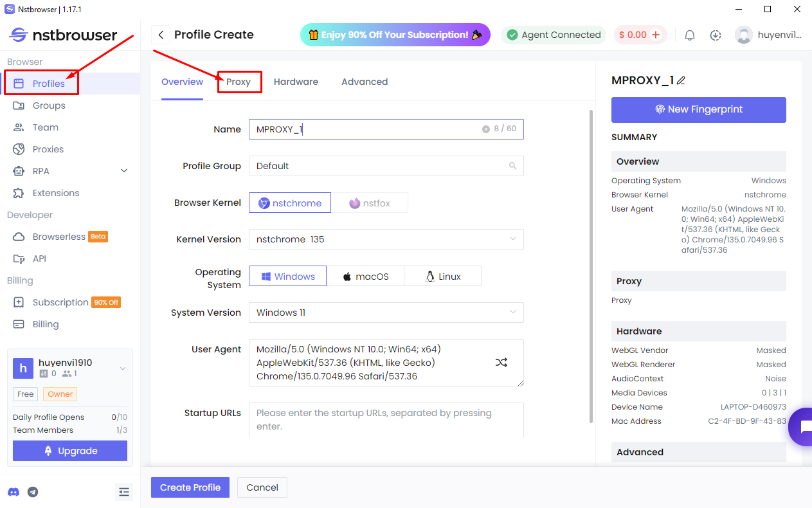Click the search icon in Profile Group
This screenshot has width=812, height=508.
[x=512, y=166]
